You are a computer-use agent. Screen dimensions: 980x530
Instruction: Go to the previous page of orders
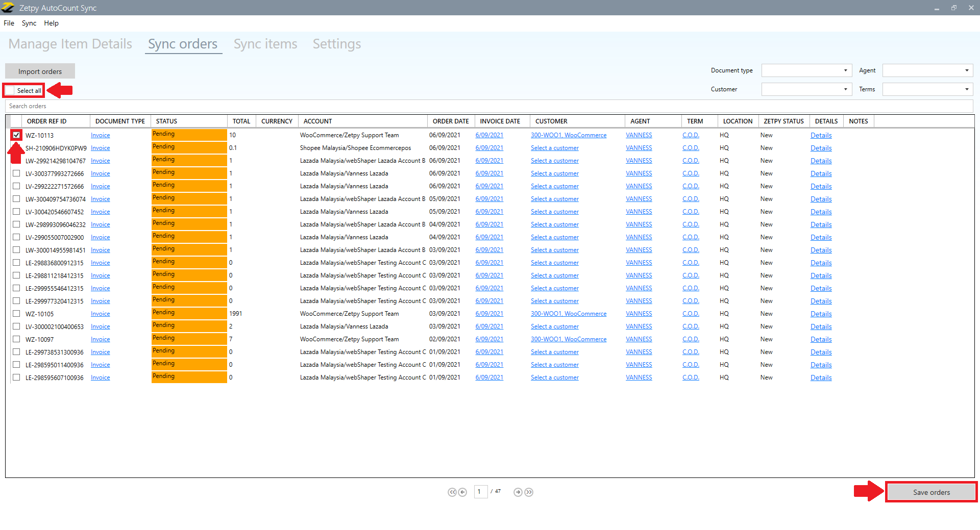(x=462, y=492)
